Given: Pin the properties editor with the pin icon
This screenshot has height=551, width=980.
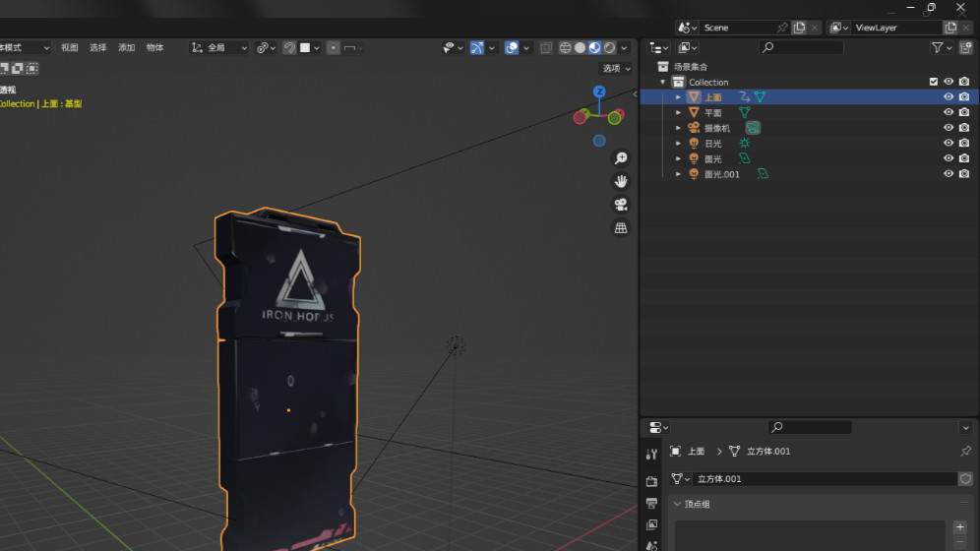Looking at the screenshot, I should pyautogui.click(x=965, y=452).
